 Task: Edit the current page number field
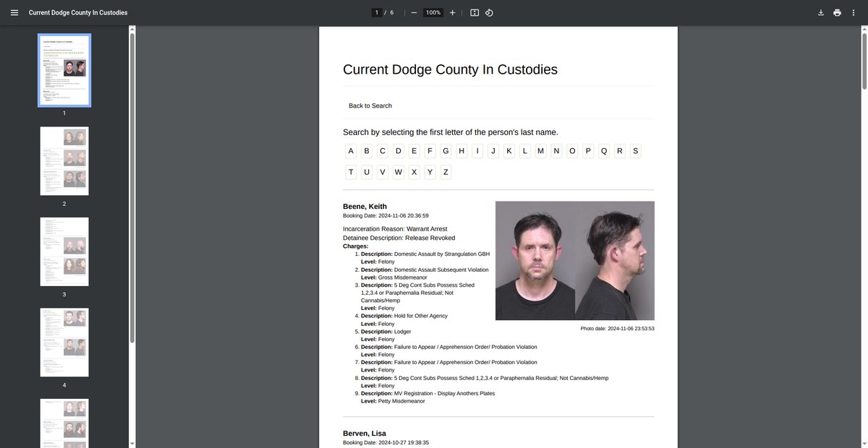pos(376,12)
